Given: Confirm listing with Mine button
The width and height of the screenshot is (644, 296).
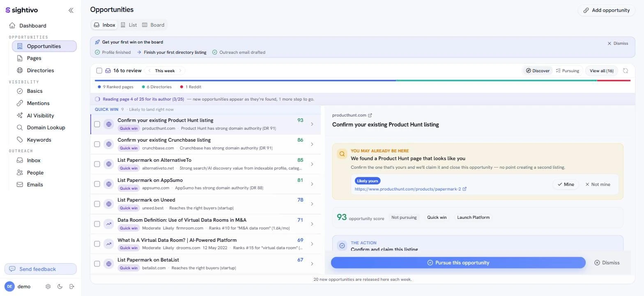Looking at the screenshot, I should pos(566,184).
